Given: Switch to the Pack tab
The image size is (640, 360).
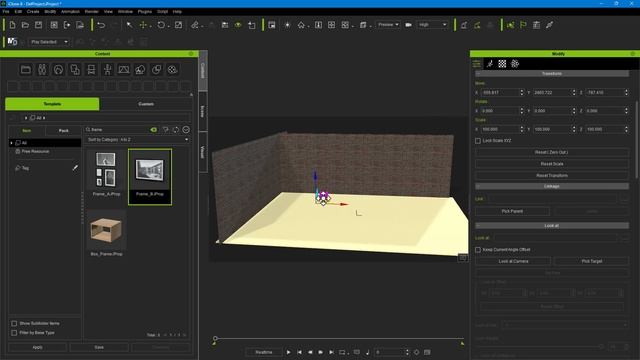Looking at the screenshot, I should pyautogui.click(x=63, y=131).
